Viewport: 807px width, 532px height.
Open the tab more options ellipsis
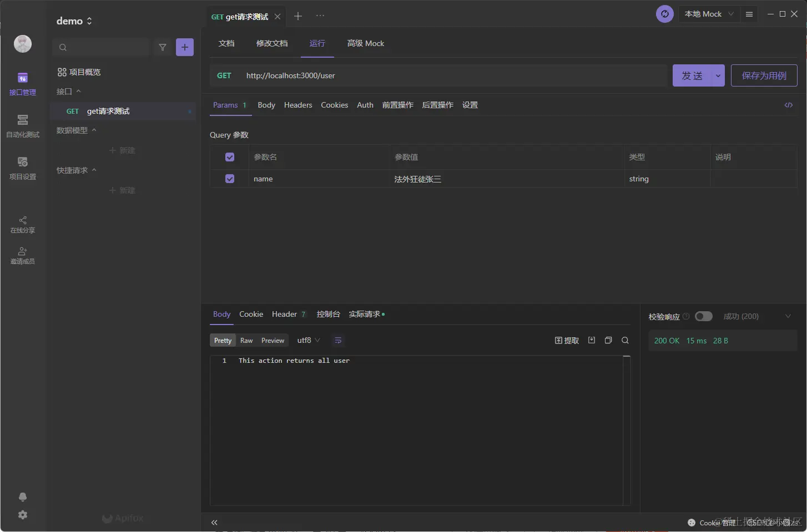click(320, 16)
